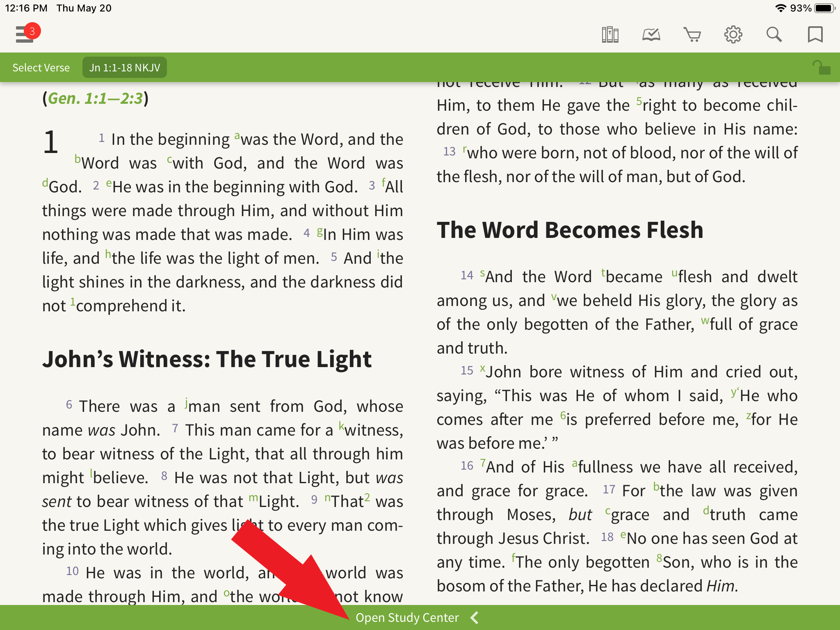
Task: Follow the Gen. 1:1—2:3 cross-reference link
Action: [x=95, y=98]
